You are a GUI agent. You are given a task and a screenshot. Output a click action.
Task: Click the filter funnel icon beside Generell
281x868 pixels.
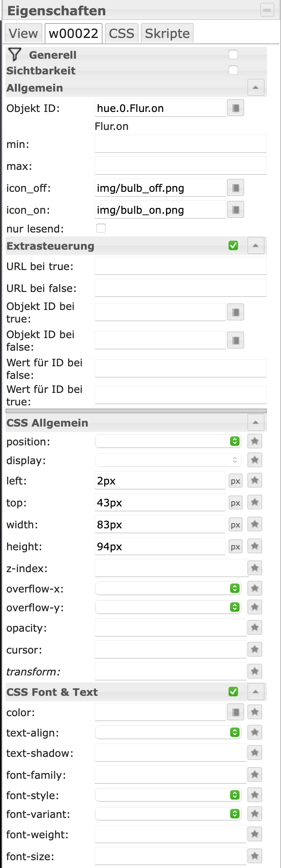14,55
